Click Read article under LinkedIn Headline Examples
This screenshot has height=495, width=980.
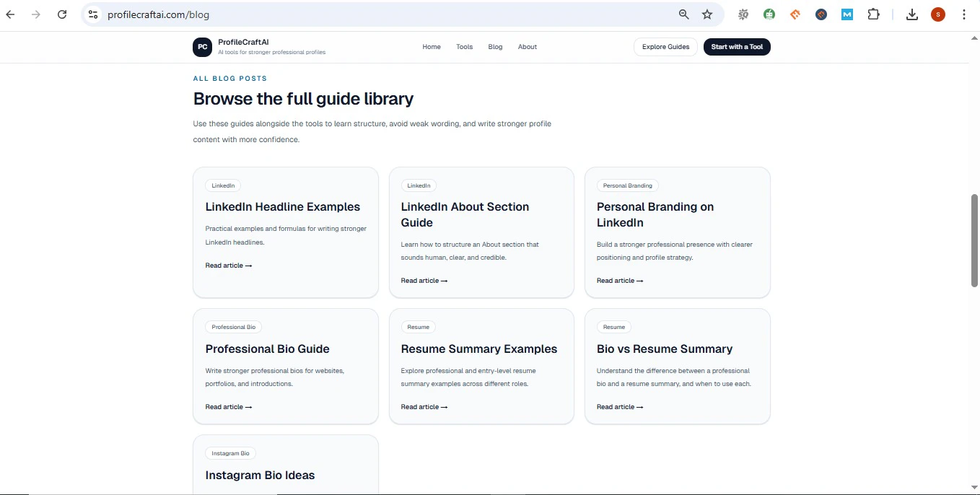[x=228, y=266]
